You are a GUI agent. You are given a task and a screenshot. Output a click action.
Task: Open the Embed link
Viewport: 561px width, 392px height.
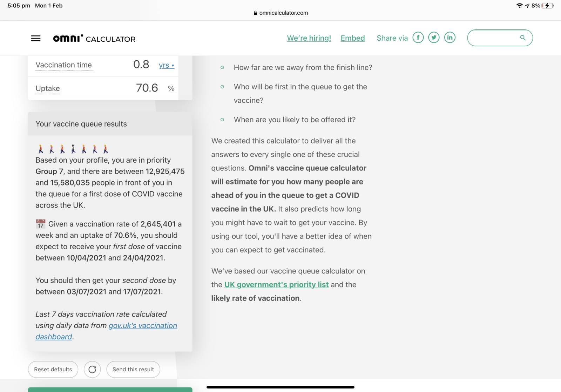(x=353, y=38)
